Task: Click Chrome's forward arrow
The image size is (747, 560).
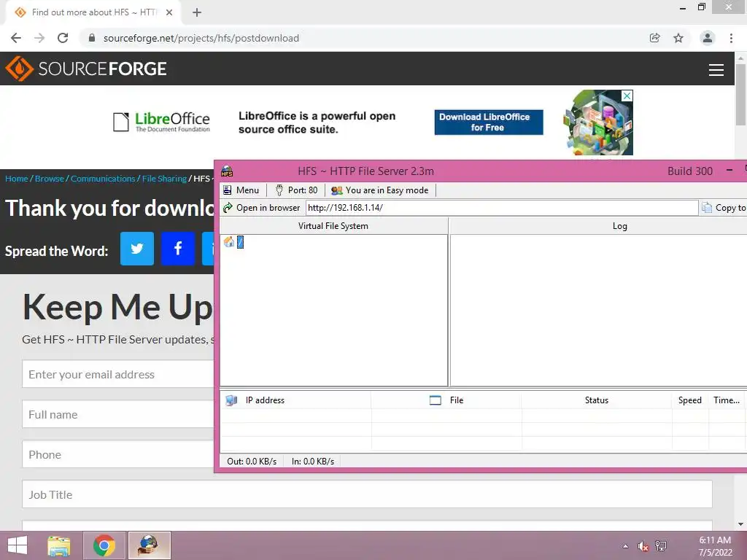Action: [39, 38]
